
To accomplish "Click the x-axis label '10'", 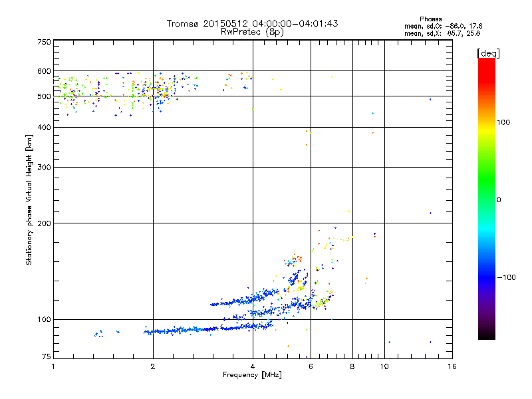I will (384, 366).
